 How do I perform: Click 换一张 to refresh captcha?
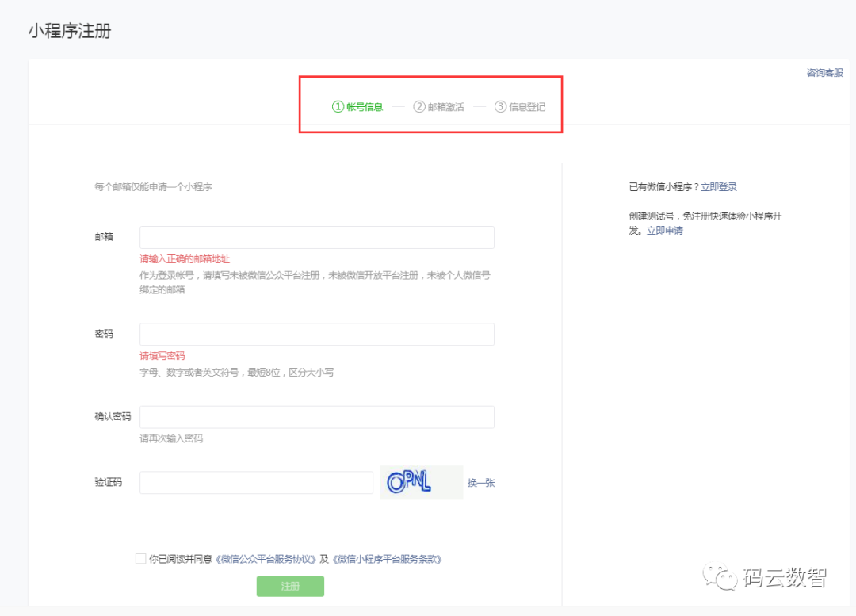pos(481,483)
